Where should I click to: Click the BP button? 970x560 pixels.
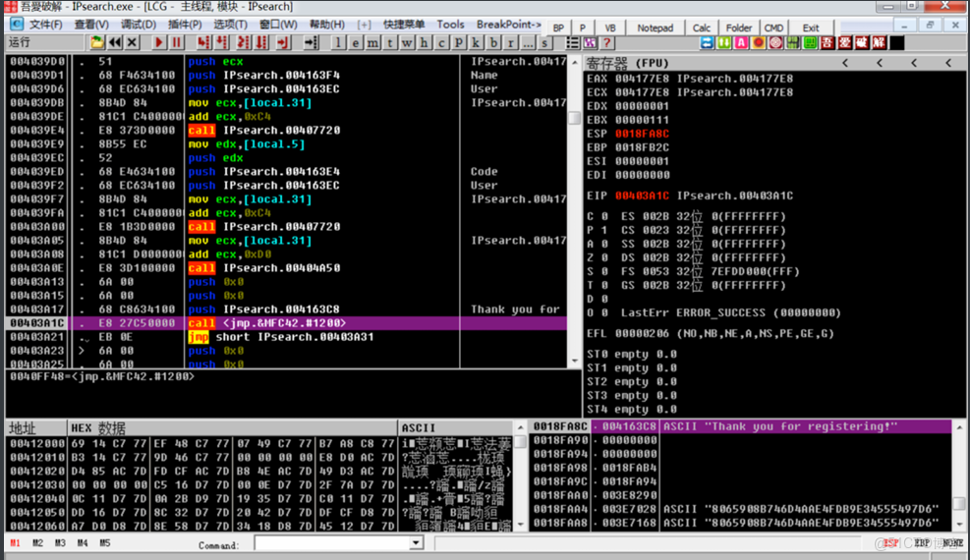(x=558, y=28)
